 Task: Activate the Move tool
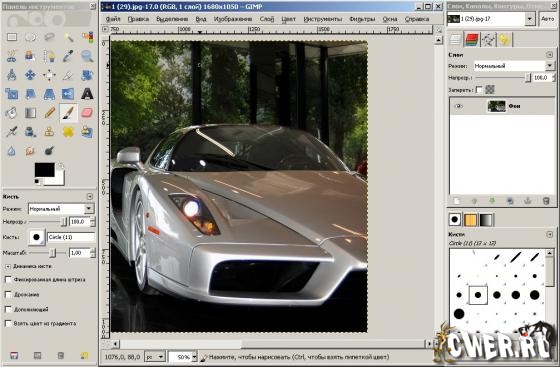pyautogui.click(x=30, y=75)
